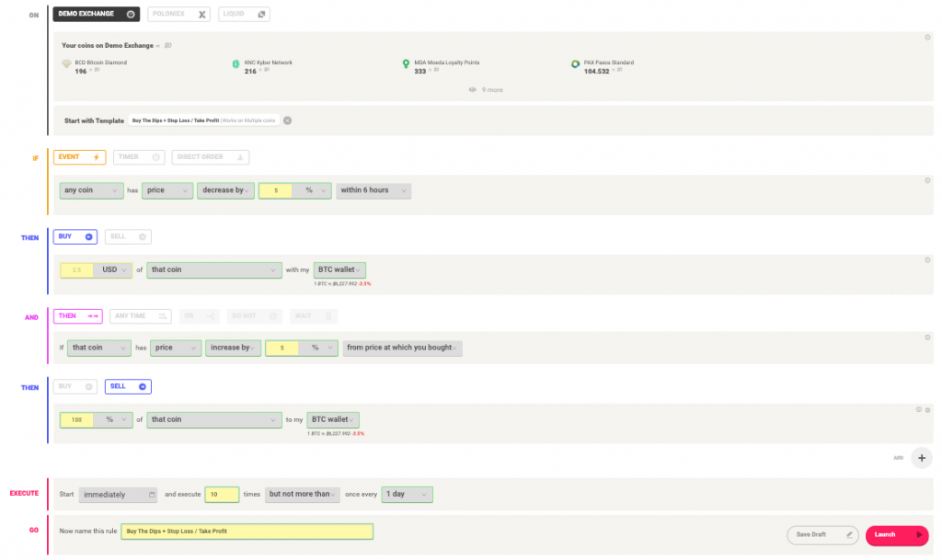Select the Poloniex exchange tab
The width and height of the screenshot is (942, 560).
pyautogui.click(x=178, y=14)
